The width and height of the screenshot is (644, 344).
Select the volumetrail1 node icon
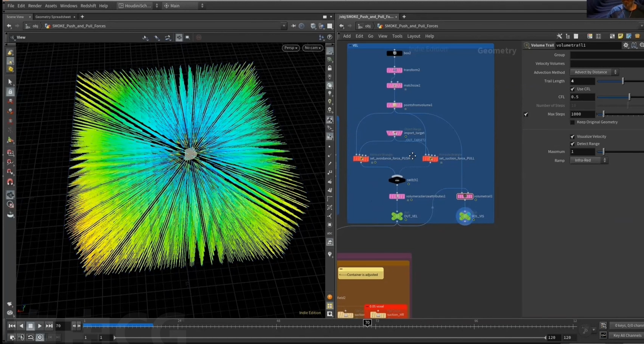coord(465,196)
